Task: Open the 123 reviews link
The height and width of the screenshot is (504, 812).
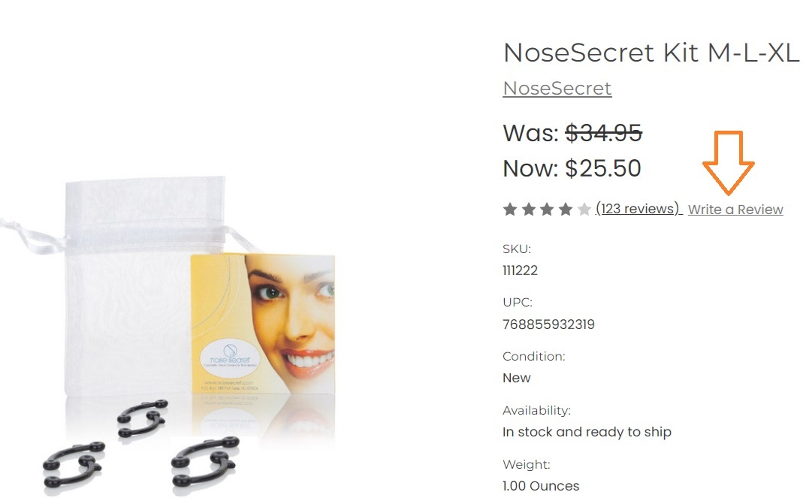Action: [638, 209]
